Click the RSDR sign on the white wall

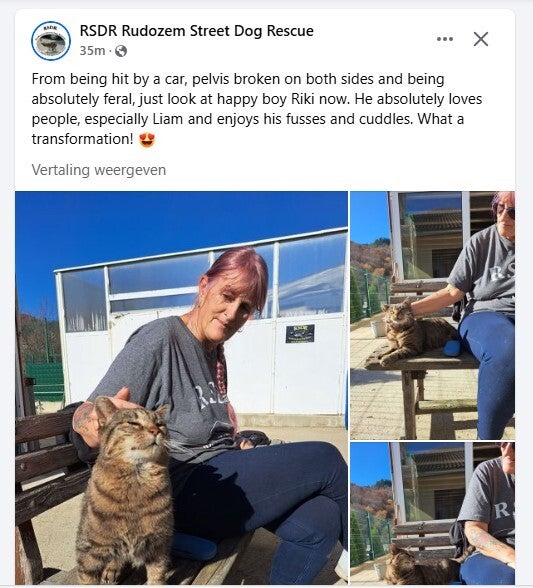click(300, 333)
